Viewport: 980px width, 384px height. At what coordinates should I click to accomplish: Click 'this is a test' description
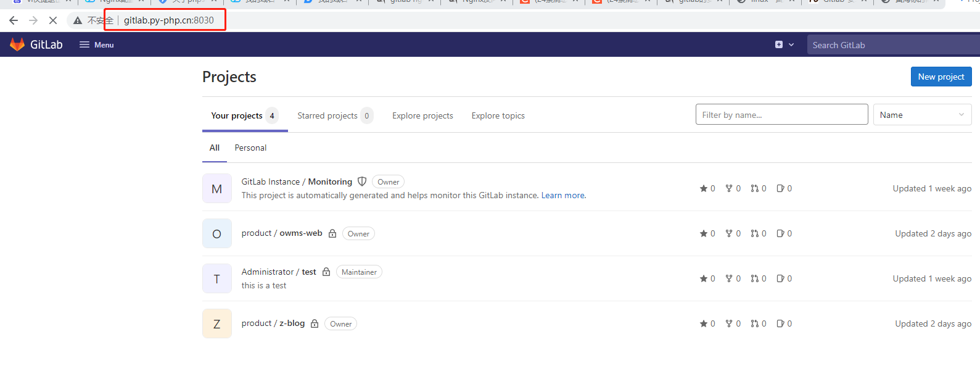point(264,285)
